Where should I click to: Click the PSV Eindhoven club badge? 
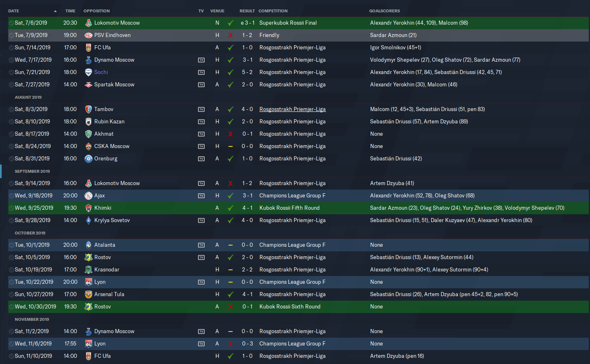pyautogui.click(x=88, y=35)
